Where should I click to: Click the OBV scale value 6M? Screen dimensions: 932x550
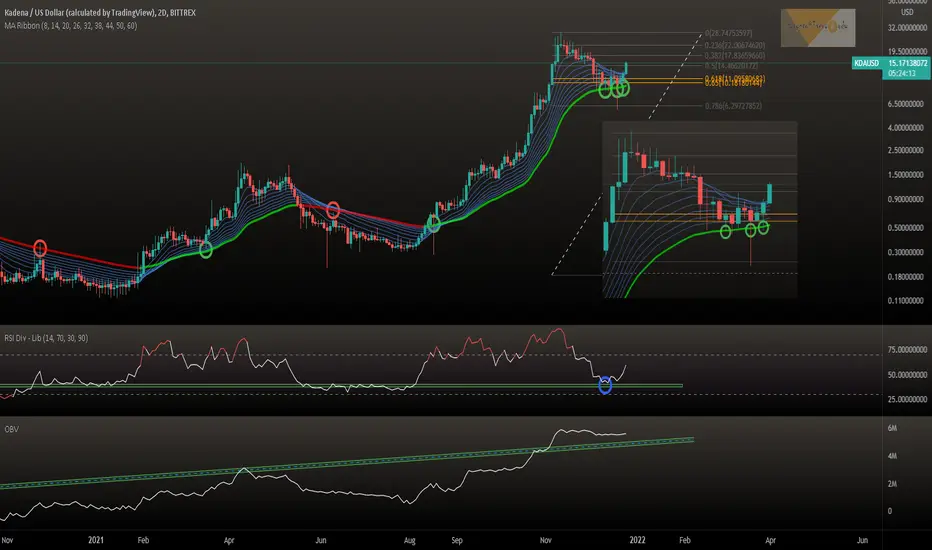click(x=892, y=428)
